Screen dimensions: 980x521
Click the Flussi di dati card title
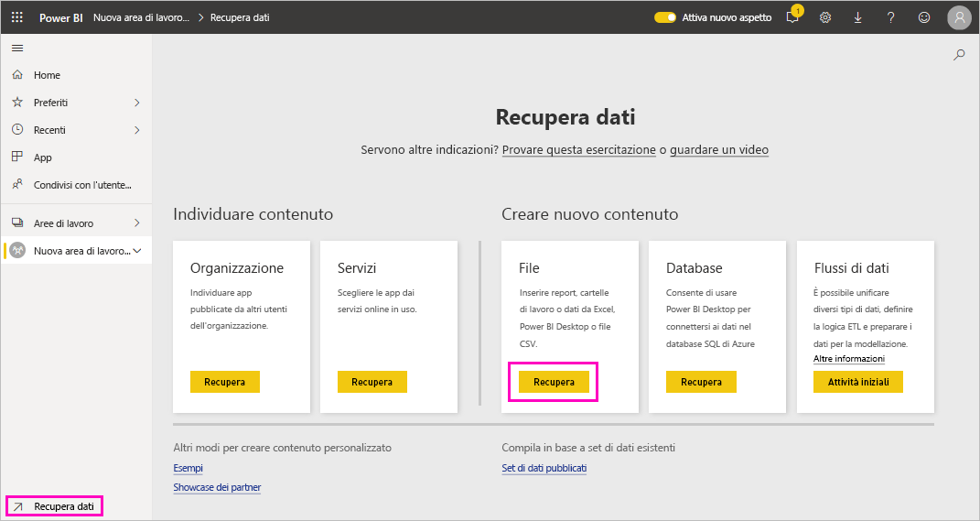point(851,268)
